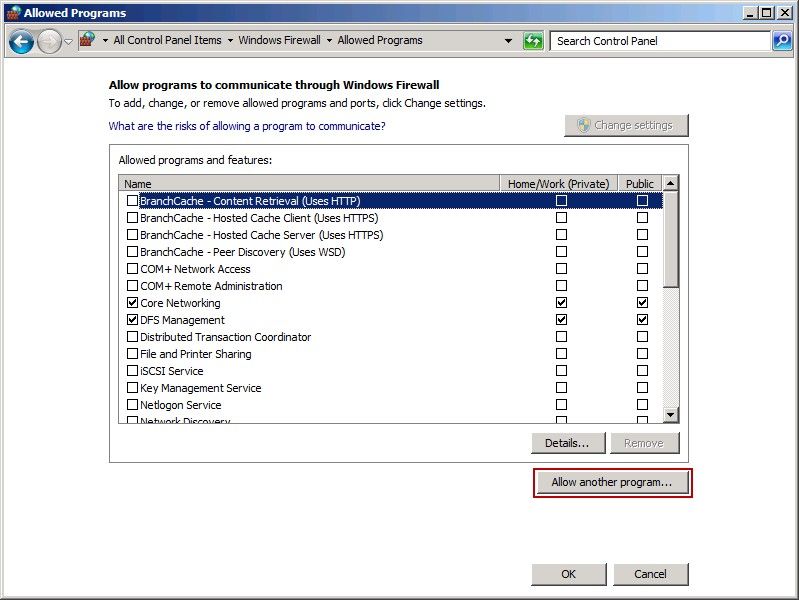
Task: Uncheck Core Networking name checkbox
Action: pyautogui.click(x=132, y=302)
